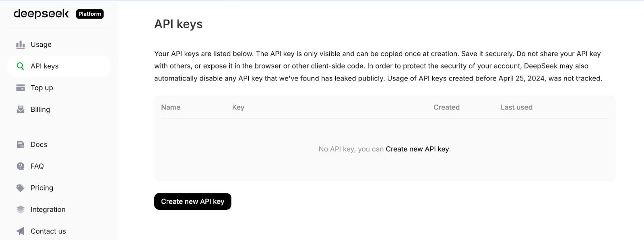Click the inline Create new API key link
The width and height of the screenshot is (644, 240).
[x=417, y=149]
